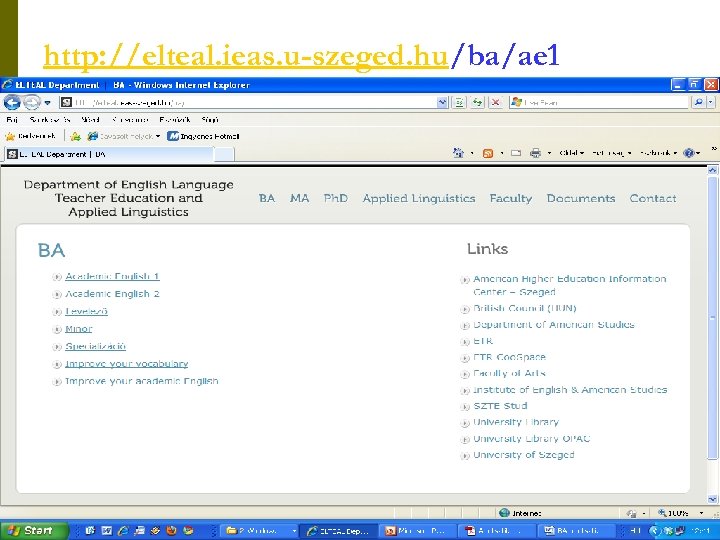The width and height of the screenshot is (720, 540).
Task: Open the British Council (HUN) link
Action: tap(525, 308)
